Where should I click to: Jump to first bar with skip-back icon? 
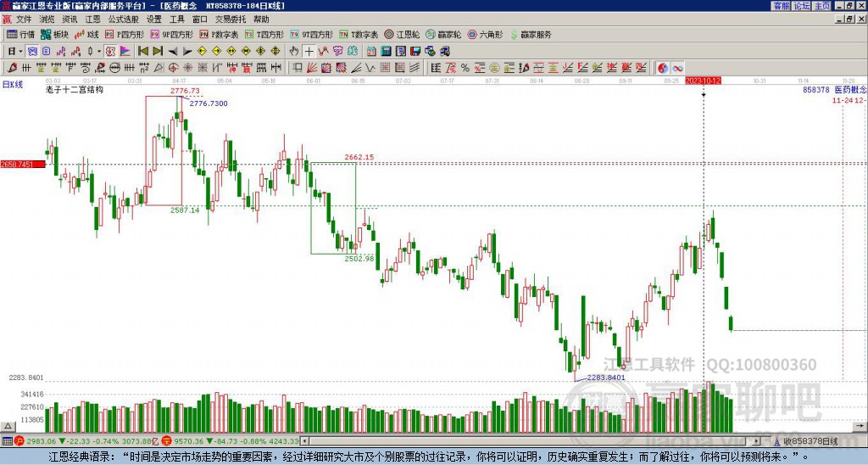coord(142,52)
